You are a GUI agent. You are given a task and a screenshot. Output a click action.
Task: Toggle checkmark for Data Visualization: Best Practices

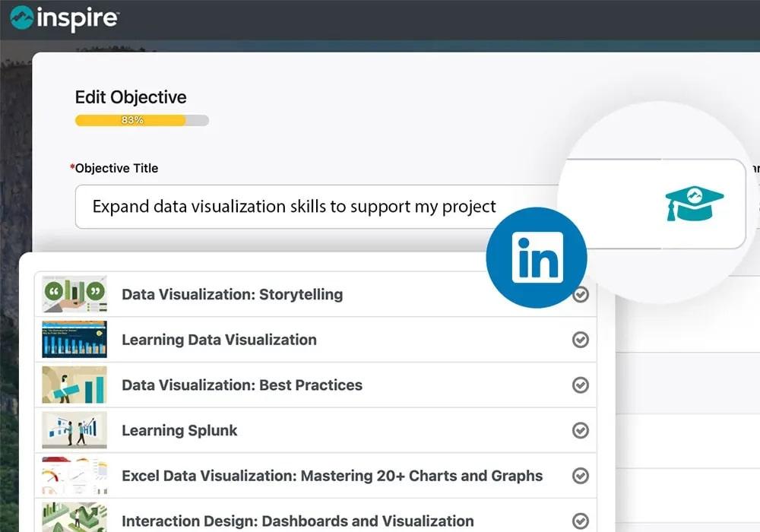point(581,385)
